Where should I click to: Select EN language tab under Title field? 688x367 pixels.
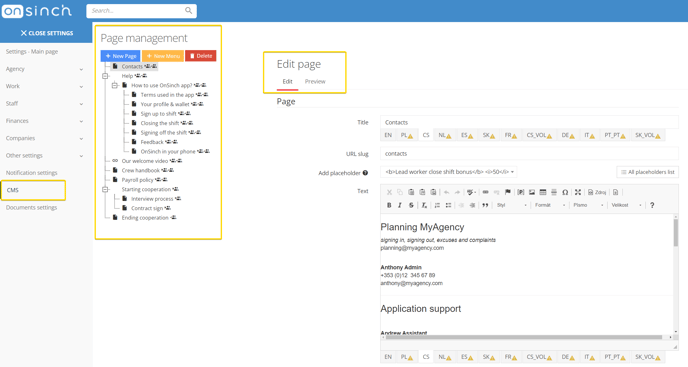388,135
